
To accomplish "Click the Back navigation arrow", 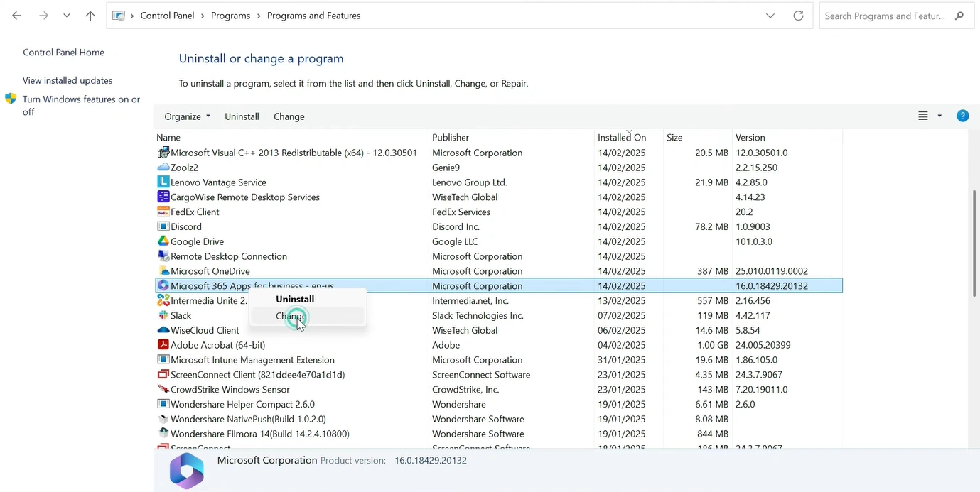I will click(17, 16).
